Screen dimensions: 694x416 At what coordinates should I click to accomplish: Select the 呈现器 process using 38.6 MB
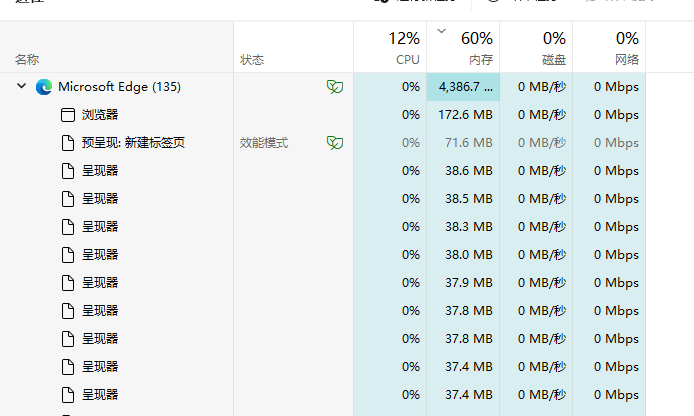tap(323, 171)
